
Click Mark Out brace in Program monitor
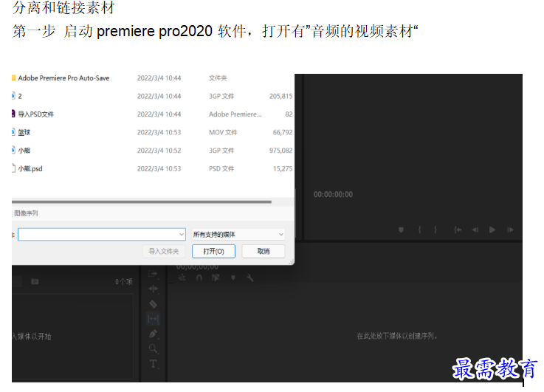(x=435, y=230)
